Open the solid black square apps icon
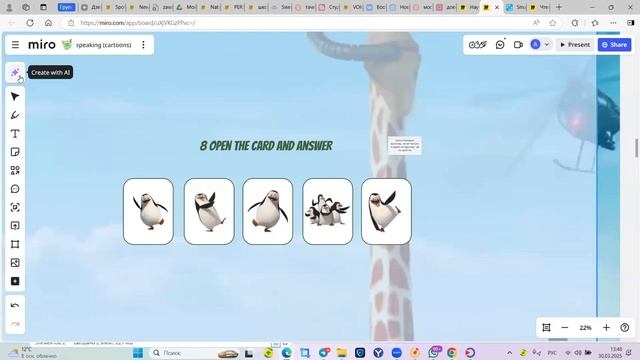 pos(15,281)
